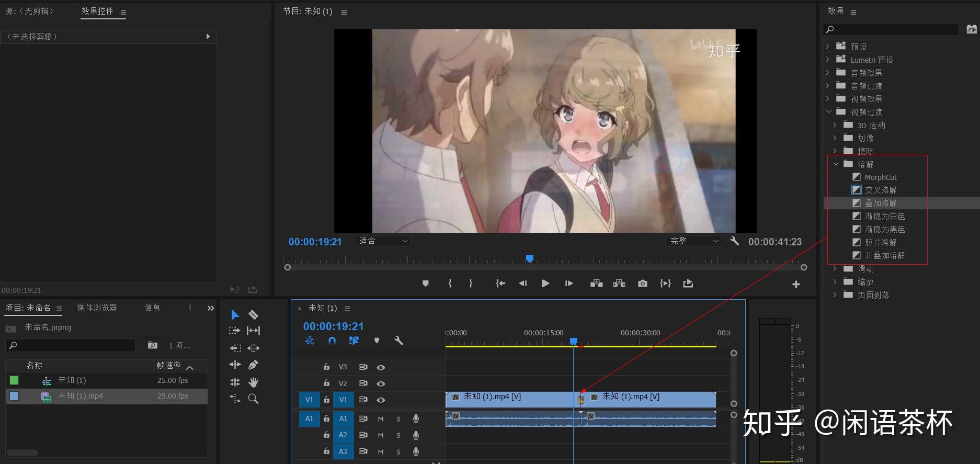Select the Hand tool

click(x=253, y=382)
